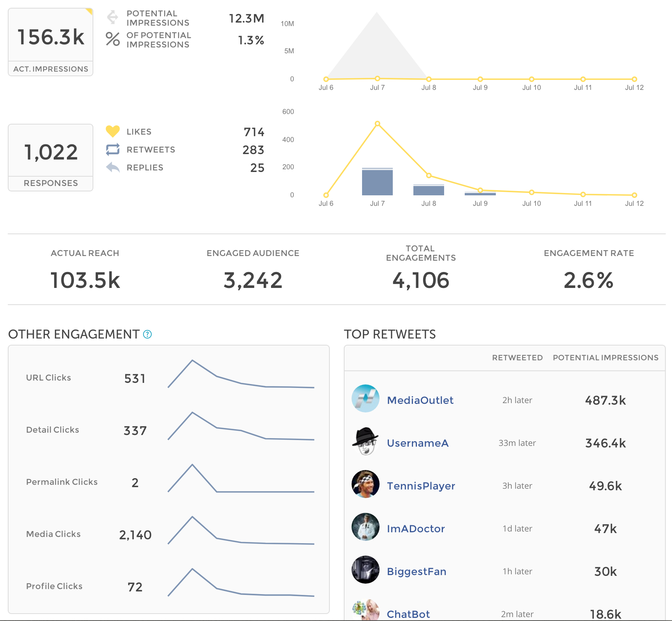Click the percent icon for potential impressions
This screenshot has width=672, height=621.
[x=113, y=39]
